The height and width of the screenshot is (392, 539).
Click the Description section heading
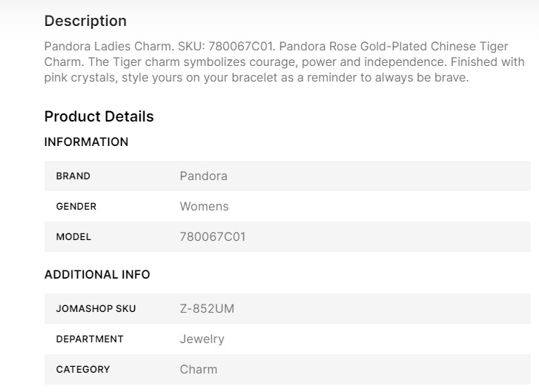[85, 21]
